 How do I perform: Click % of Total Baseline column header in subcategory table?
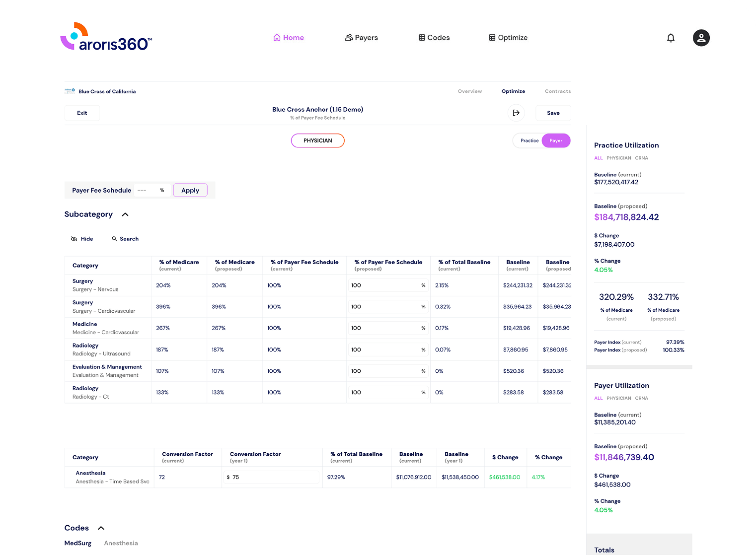point(464,265)
